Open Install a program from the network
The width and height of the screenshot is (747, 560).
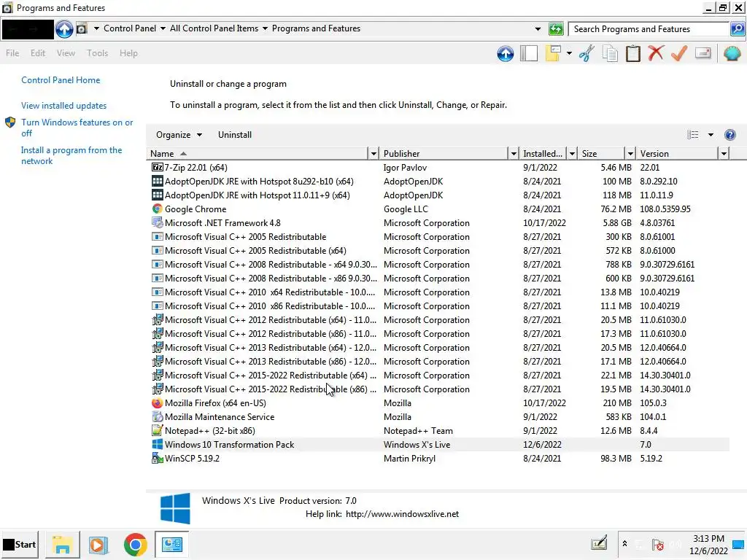71,155
